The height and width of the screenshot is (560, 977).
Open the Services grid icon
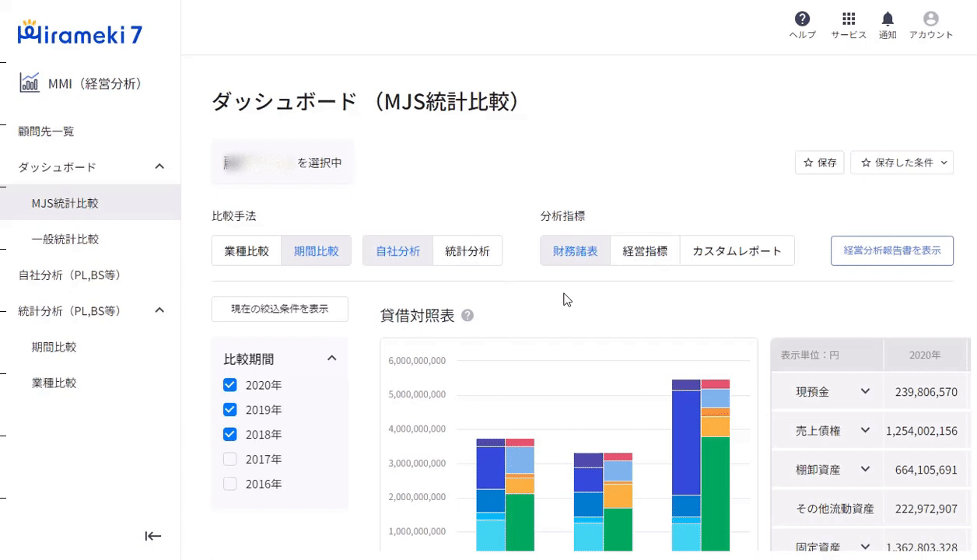(849, 19)
